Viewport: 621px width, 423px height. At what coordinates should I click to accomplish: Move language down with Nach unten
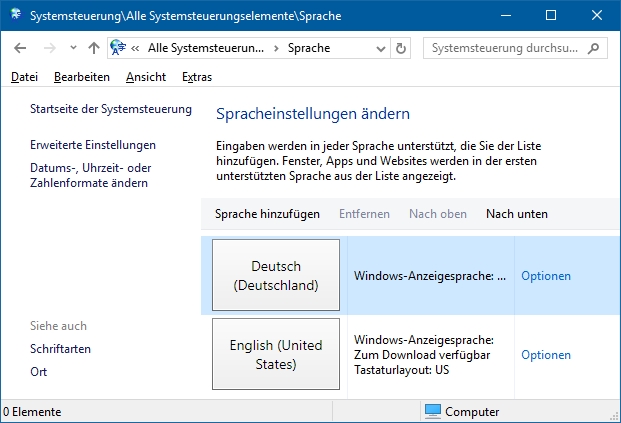tap(517, 214)
